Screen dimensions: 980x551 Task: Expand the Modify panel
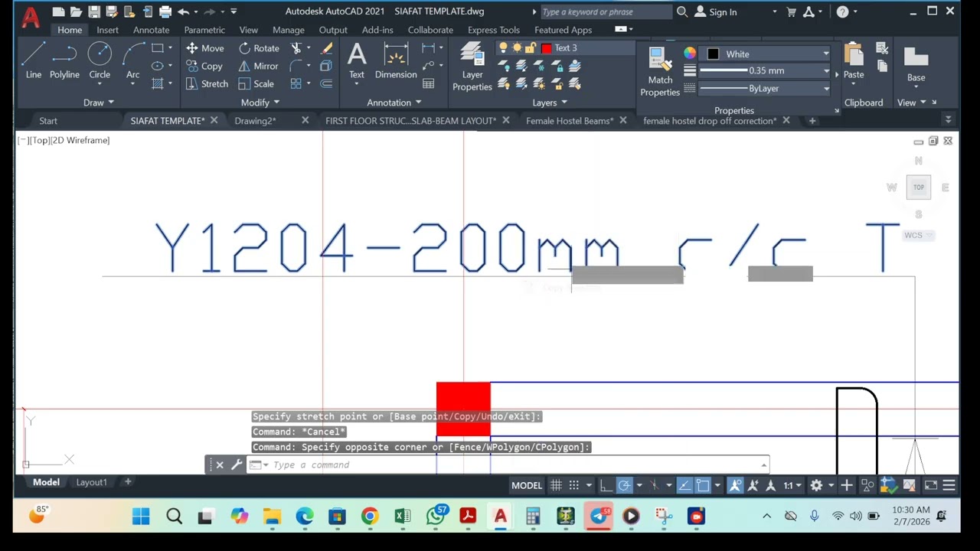[260, 103]
